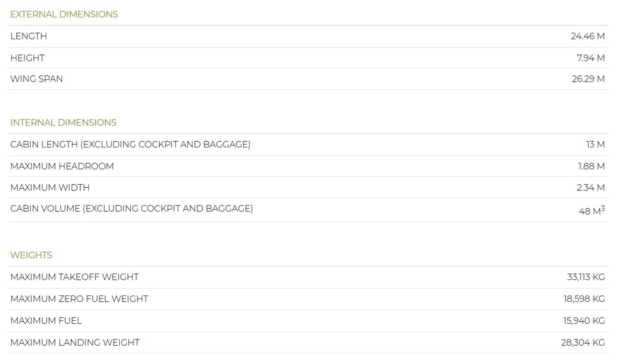Click the 24.46 M length value
Viewport: 628px width, 364px height.
tap(588, 37)
